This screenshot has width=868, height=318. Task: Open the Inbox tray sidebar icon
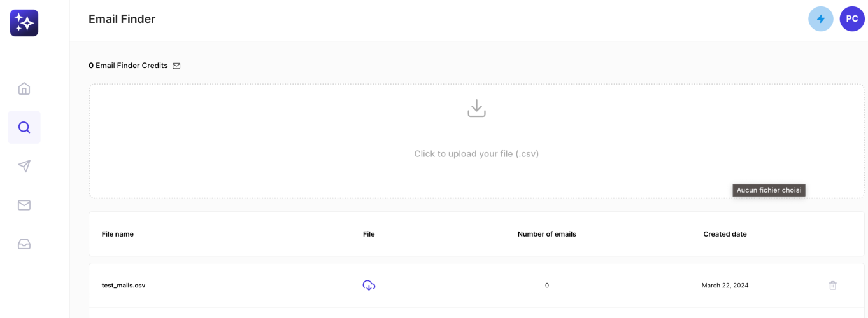point(24,244)
